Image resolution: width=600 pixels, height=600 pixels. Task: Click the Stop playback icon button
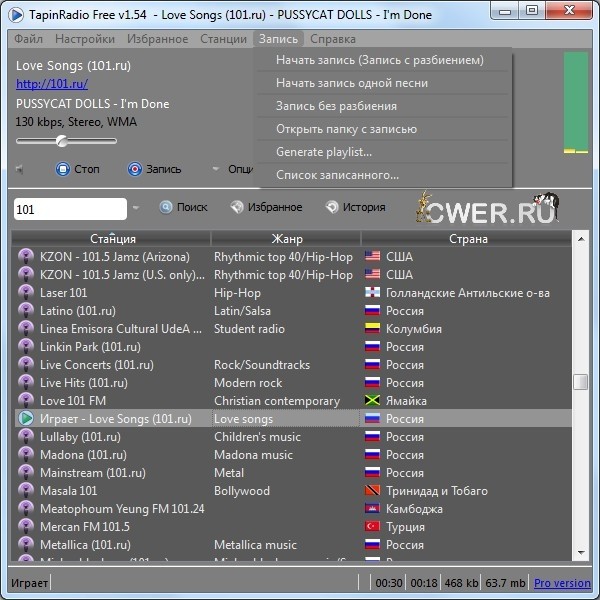tap(63, 169)
